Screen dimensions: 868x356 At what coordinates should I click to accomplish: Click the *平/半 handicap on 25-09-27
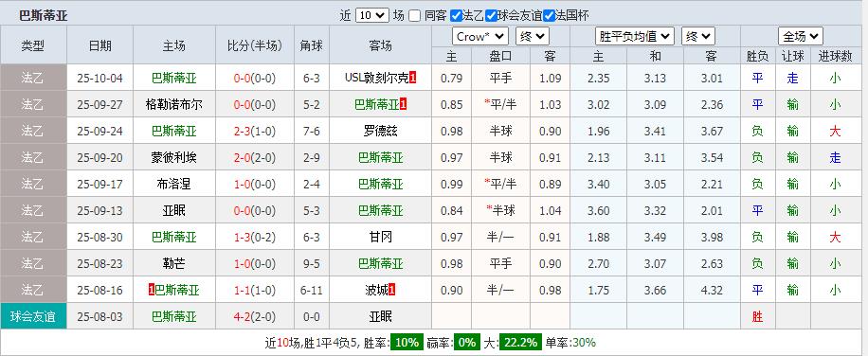(x=500, y=104)
